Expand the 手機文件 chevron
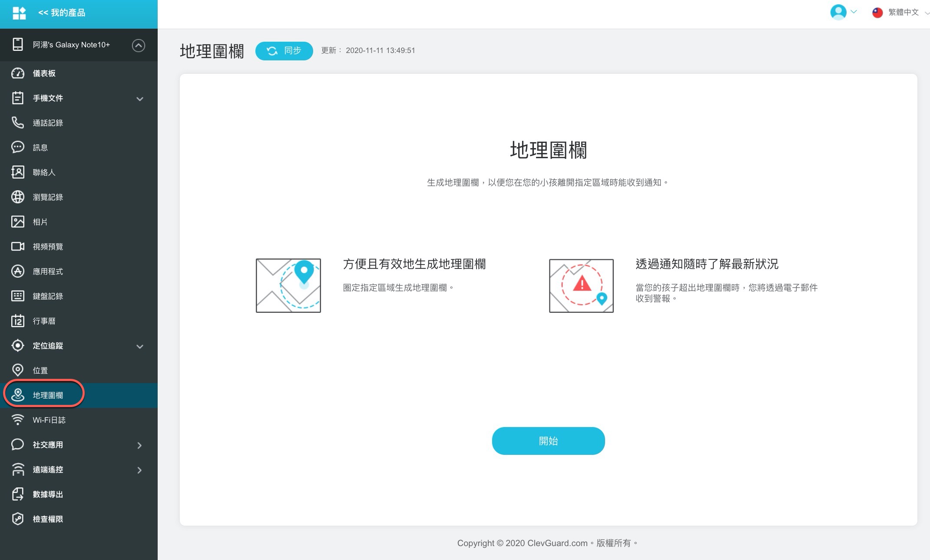930x560 pixels. (139, 99)
